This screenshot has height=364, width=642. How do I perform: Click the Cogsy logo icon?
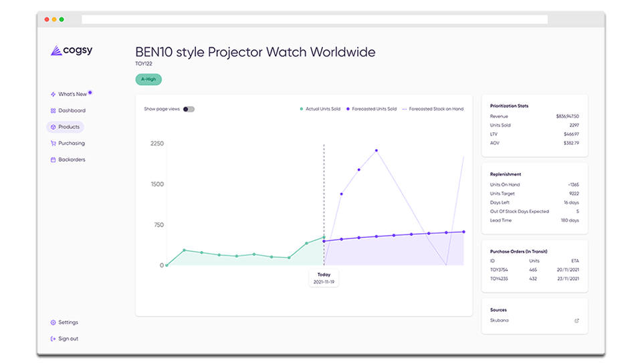click(56, 51)
